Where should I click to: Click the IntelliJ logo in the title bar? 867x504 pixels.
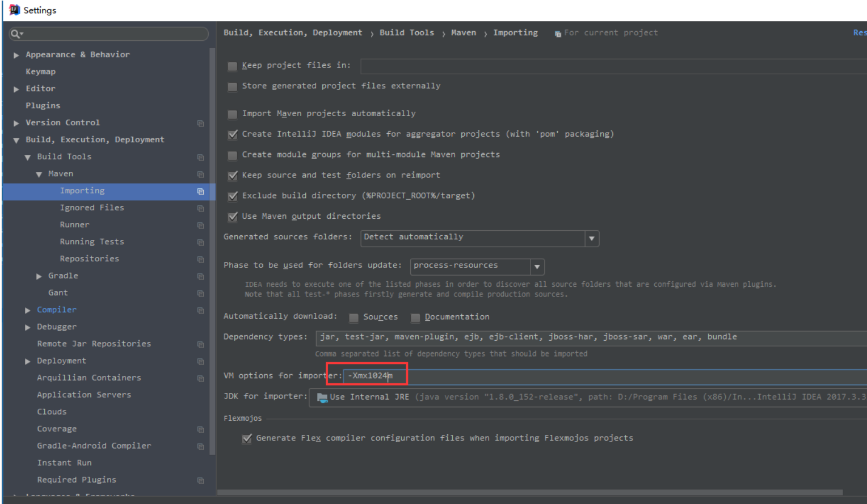coord(14,10)
